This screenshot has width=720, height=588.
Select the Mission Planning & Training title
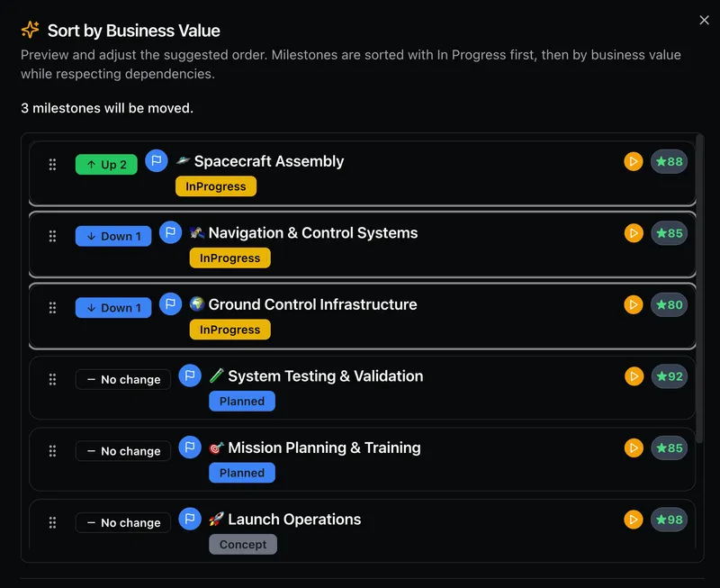pos(324,448)
